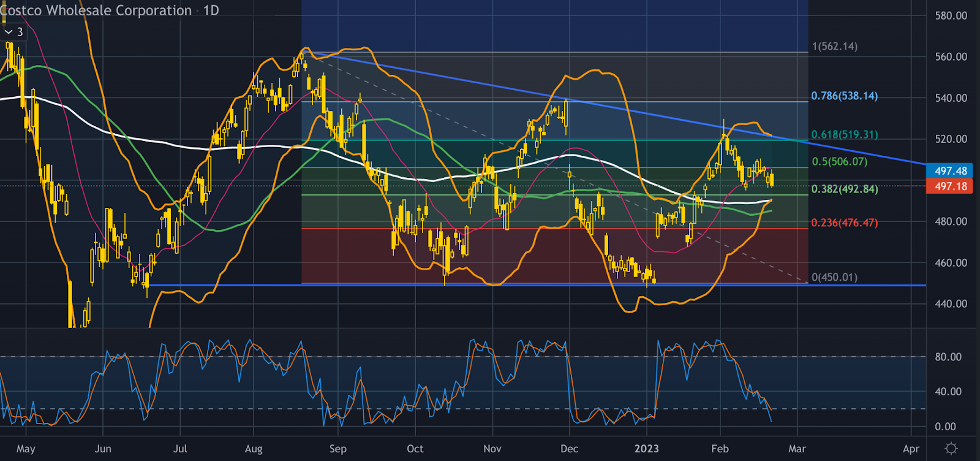Click the Feb label on time axis

point(720,449)
